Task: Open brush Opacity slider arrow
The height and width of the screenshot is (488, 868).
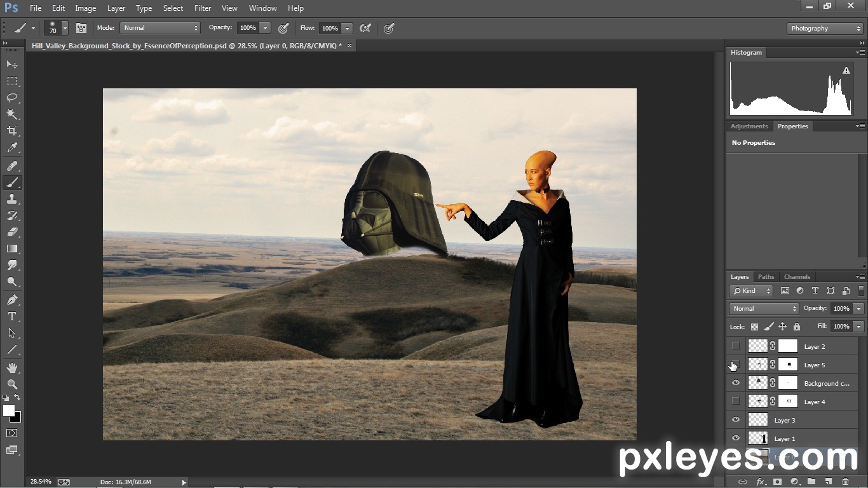Action: (x=265, y=28)
